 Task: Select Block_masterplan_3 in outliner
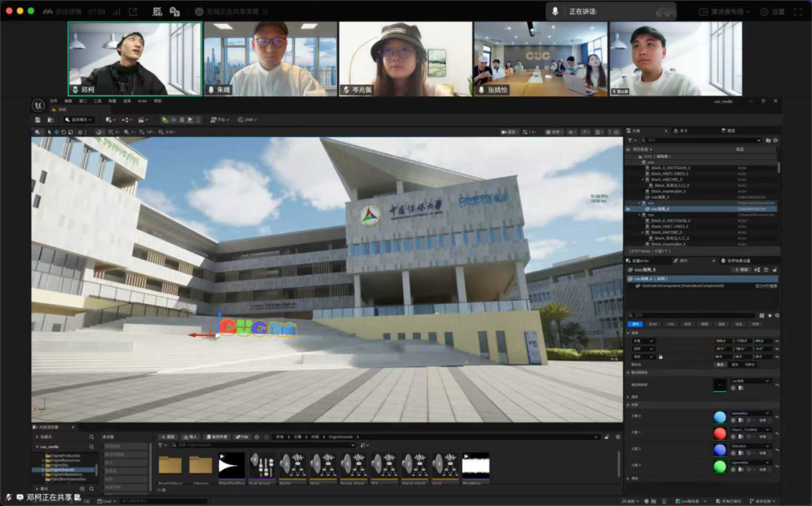click(668, 191)
